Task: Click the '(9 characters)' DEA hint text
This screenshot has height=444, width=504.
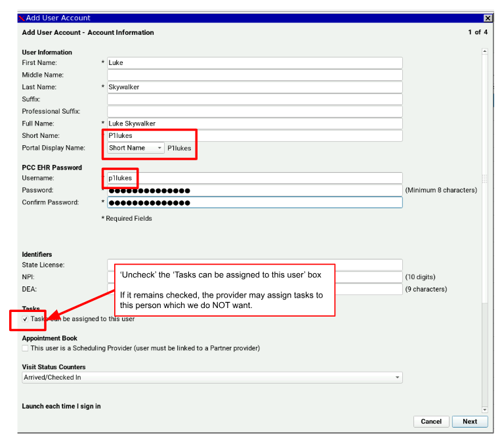Action: (426, 289)
